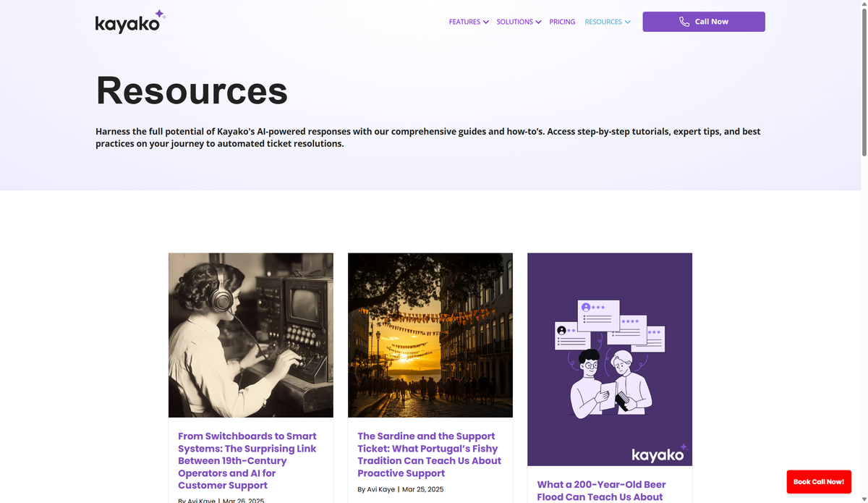Click author Avi Kaye under the Sardine article
This screenshot has width=868, height=503.
(x=378, y=489)
